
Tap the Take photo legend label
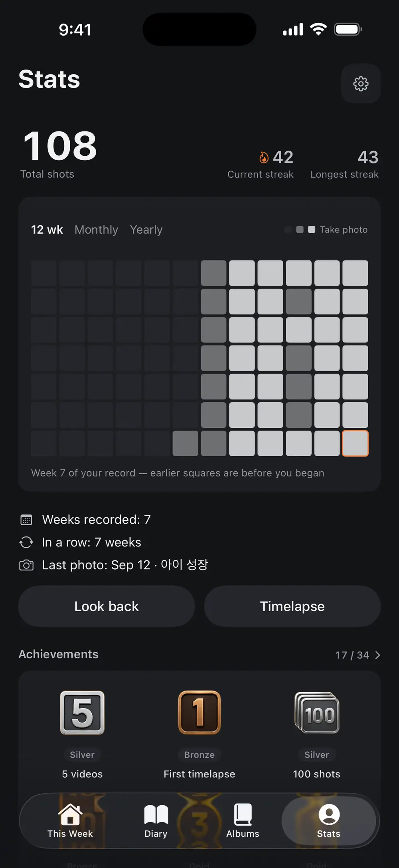[x=344, y=230]
